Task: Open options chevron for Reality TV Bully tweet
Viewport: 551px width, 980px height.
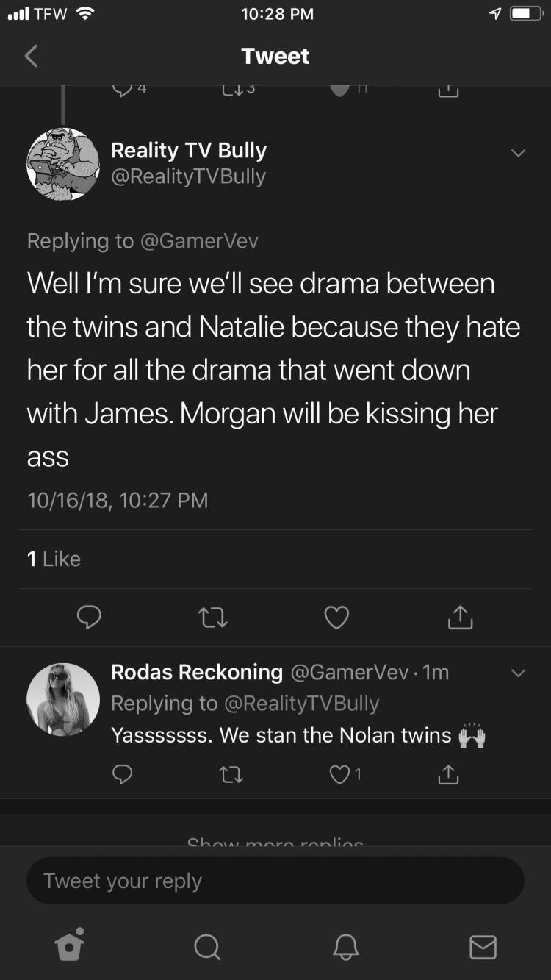Action: [519, 153]
